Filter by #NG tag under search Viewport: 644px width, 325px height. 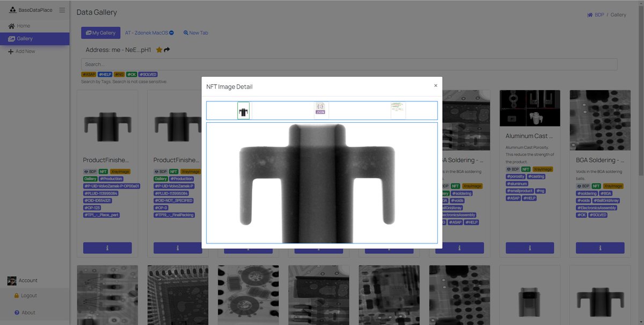point(119,75)
